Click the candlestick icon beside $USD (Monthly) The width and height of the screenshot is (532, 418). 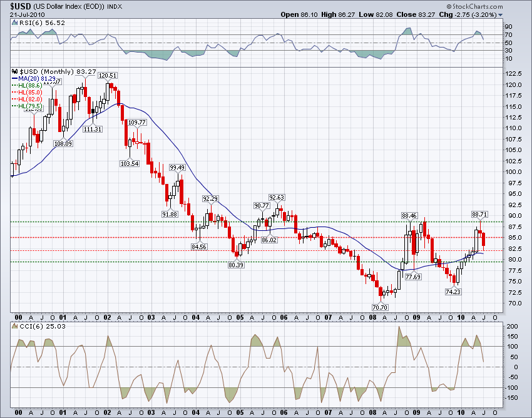(x=14, y=71)
